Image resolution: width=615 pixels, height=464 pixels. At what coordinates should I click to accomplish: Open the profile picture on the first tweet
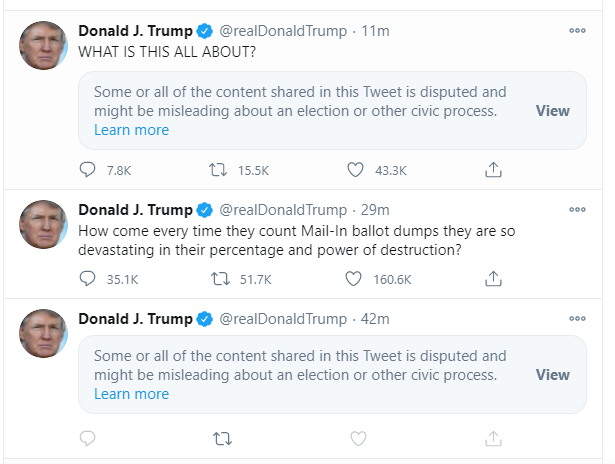point(44,45)
